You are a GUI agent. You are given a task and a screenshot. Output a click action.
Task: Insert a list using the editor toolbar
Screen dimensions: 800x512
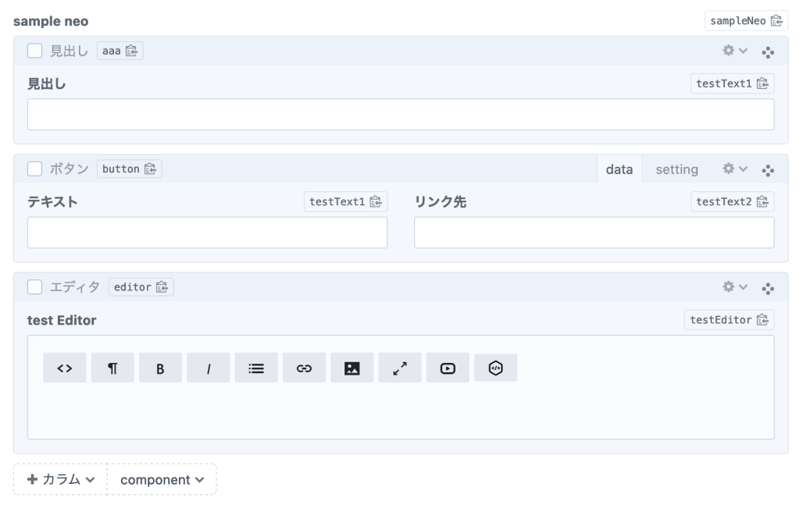[256, 368]
